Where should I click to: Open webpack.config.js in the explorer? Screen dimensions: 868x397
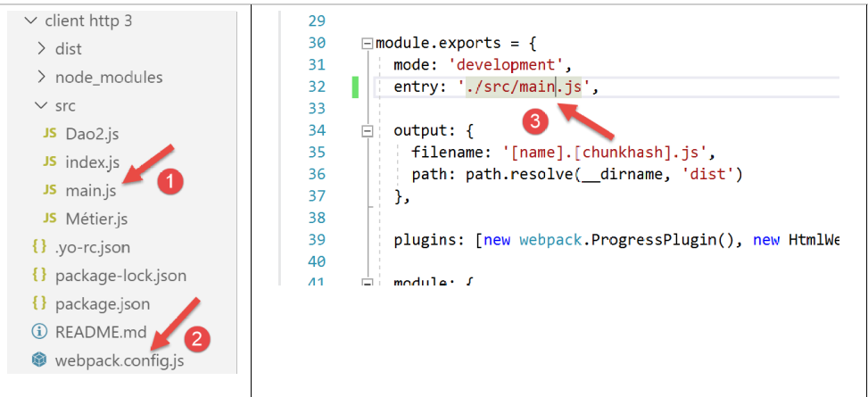tap(120, 360)
